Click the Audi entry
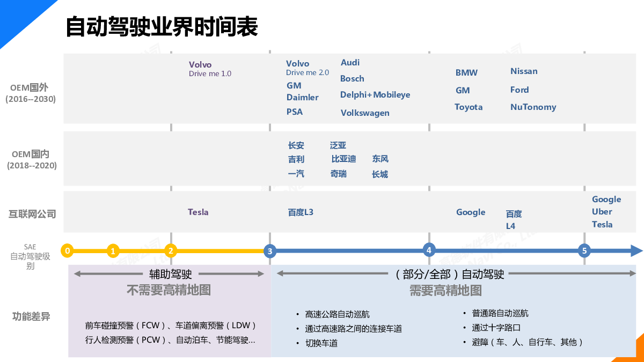The width and height of the screenshot is (644, 362). pyautogui.click(x=350, y=63)
